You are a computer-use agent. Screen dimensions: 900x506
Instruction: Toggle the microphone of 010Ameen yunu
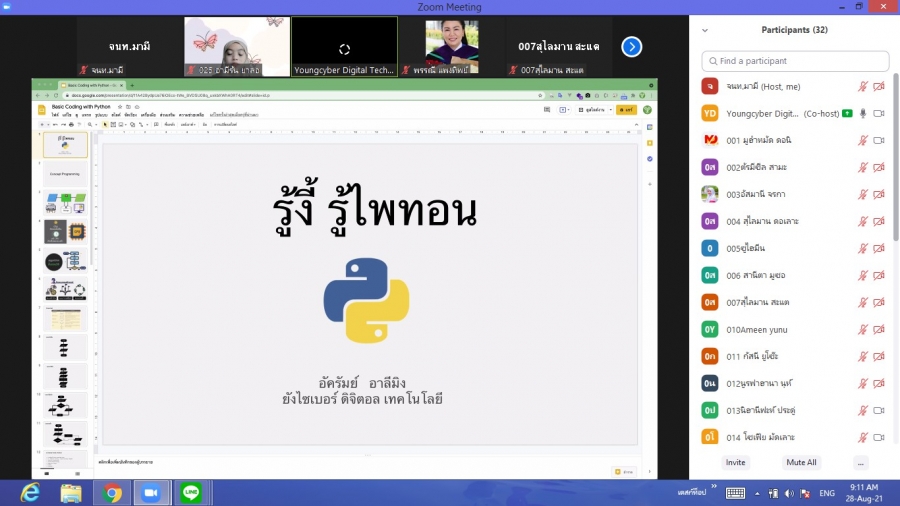click(862, 329)
